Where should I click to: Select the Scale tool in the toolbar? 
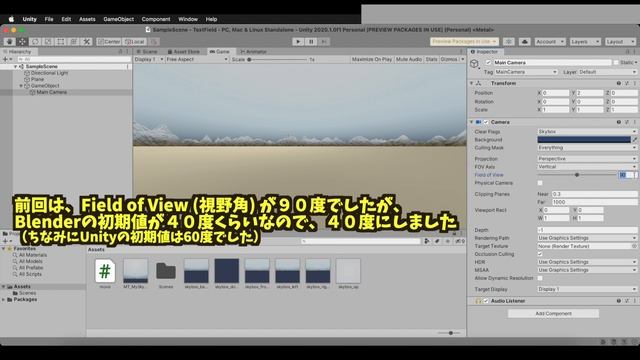pos(48,42)
